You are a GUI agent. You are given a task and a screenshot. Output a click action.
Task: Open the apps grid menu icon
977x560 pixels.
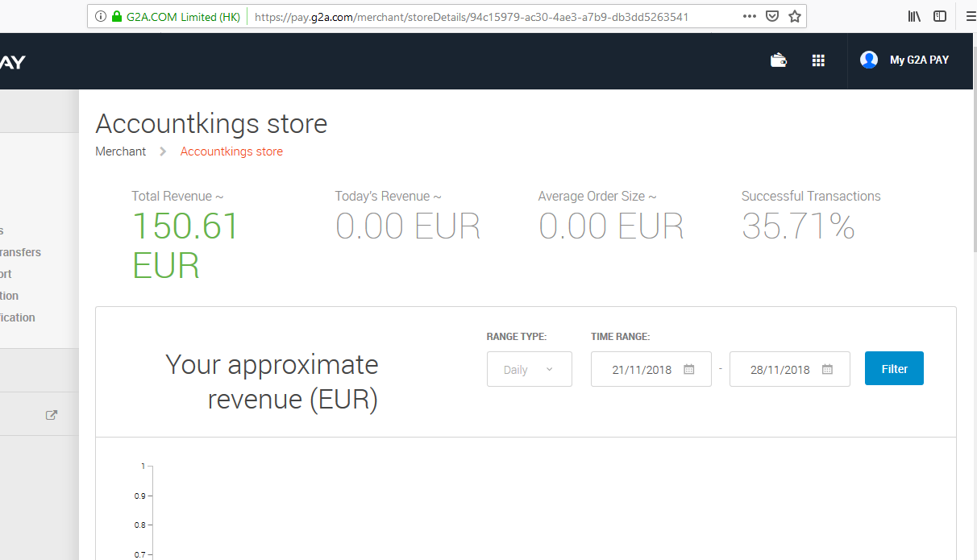818,60
